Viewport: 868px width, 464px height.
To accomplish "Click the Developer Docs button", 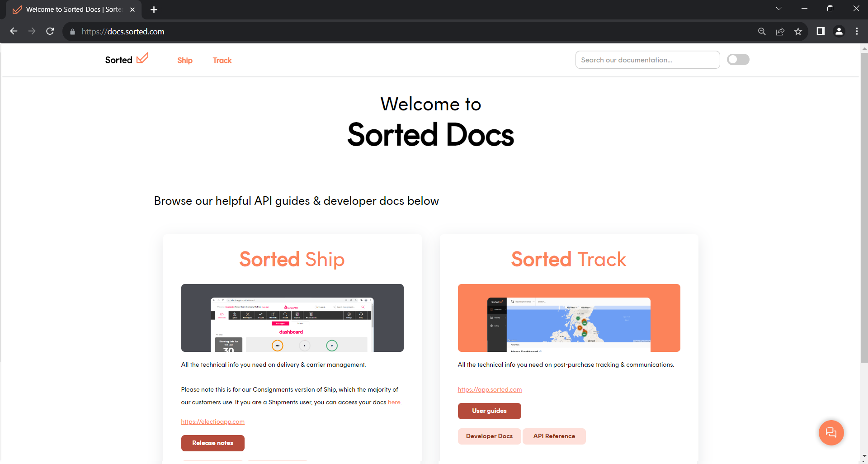I will point(490,436).
